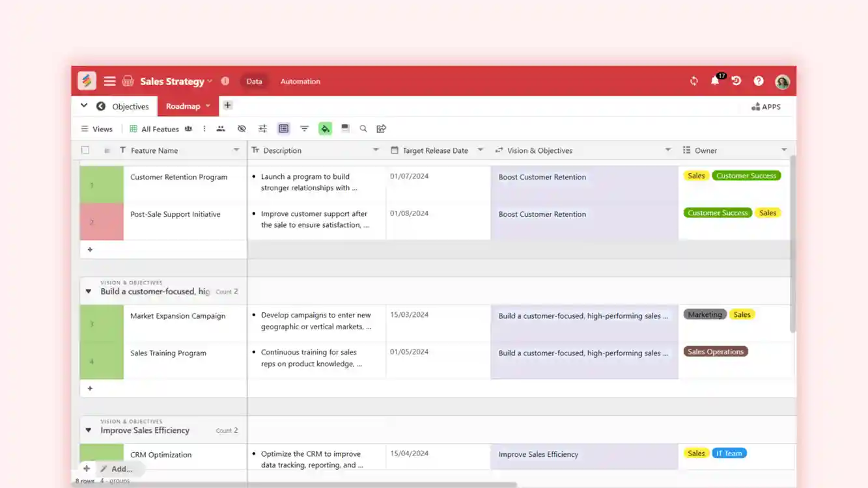Hide fields using the crossed-eye toggle
The height and width of the screenshot is (488, 868).
pos(242,128)
